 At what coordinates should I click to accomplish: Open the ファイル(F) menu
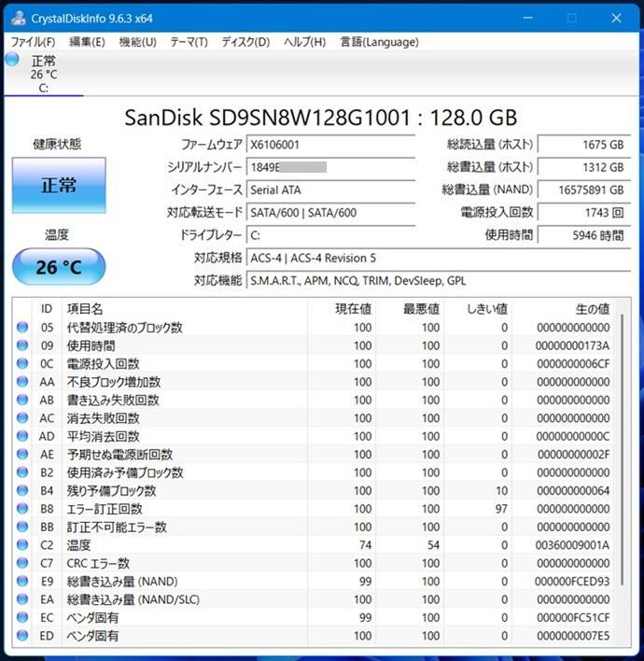[33, 42]
